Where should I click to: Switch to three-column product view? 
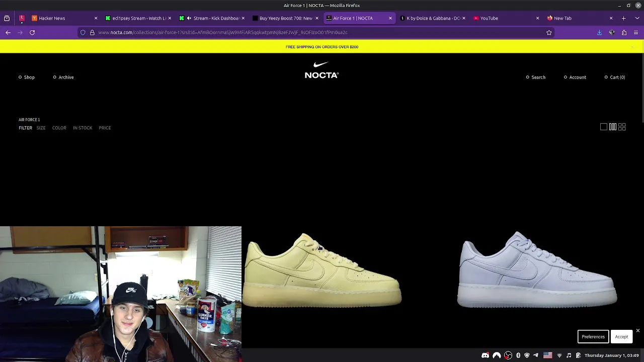pos(613,127)
